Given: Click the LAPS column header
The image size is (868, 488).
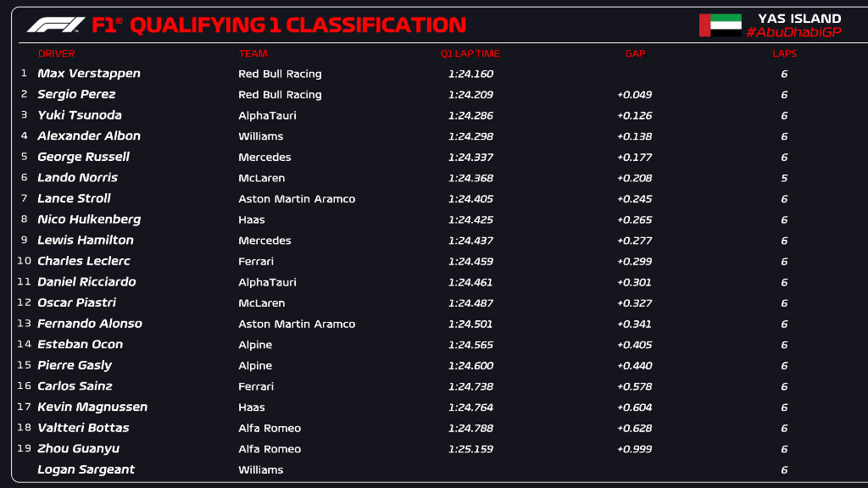Looking at the screenshot, I should (784, 53).
